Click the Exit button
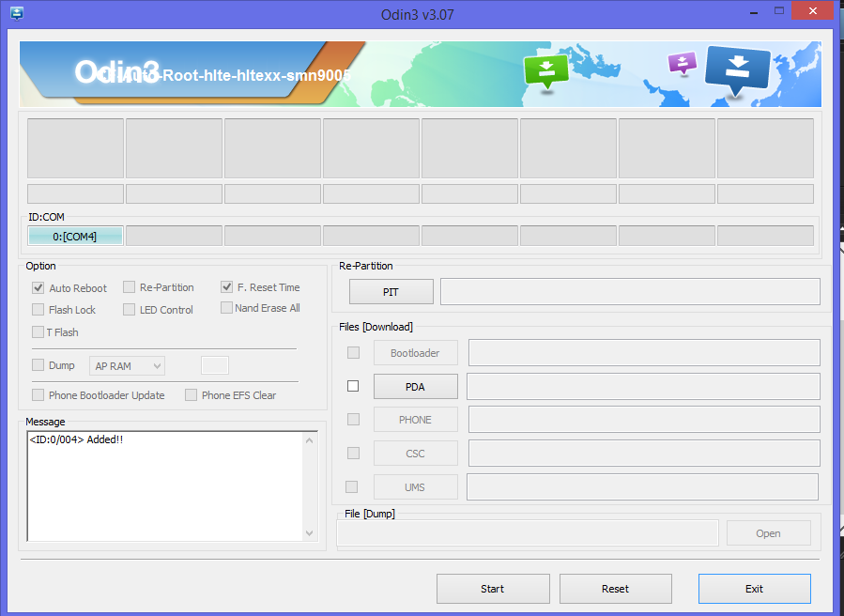 755,589
